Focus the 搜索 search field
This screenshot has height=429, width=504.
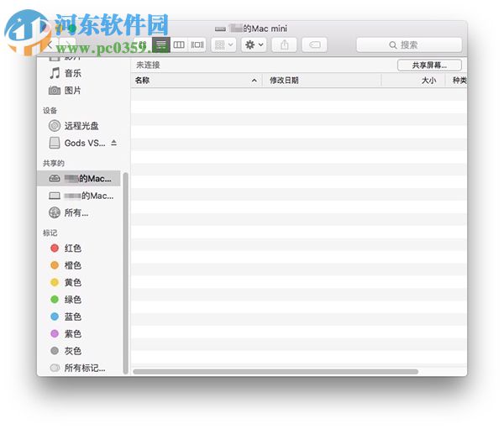[x=409, y=44]
